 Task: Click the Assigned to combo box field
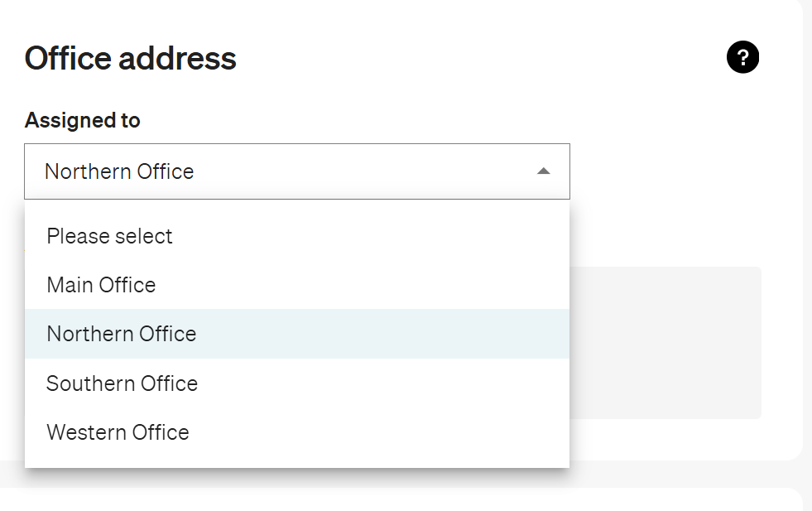coord(296,171)
